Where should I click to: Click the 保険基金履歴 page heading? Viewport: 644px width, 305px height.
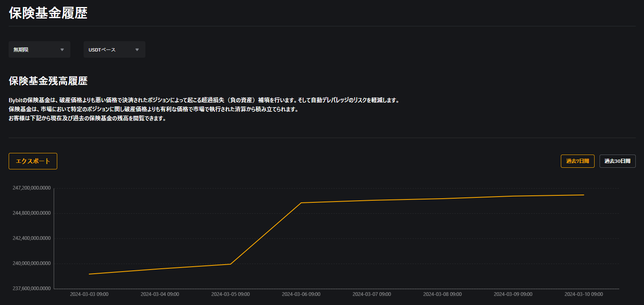(x=48, y=13)
